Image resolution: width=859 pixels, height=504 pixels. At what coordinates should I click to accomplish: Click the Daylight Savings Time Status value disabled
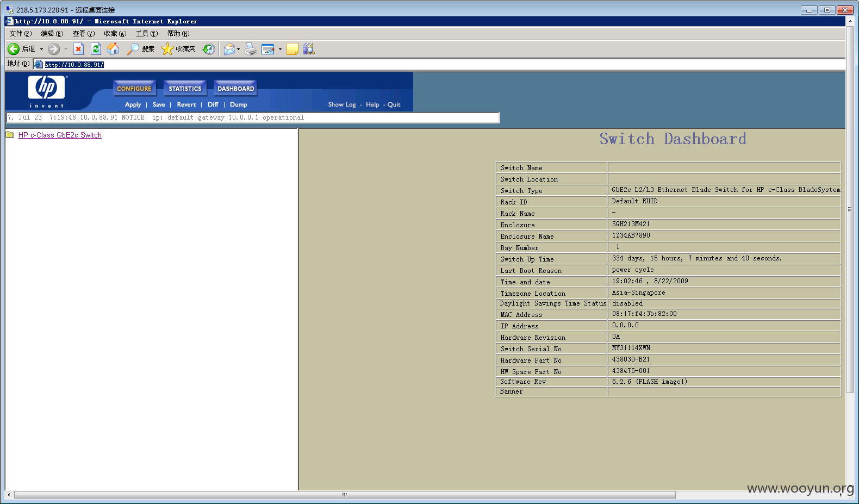click(627, 303)
